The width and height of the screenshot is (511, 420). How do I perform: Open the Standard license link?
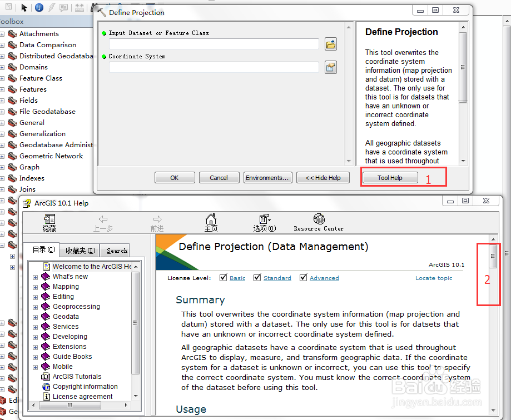[x=277, y=278]
